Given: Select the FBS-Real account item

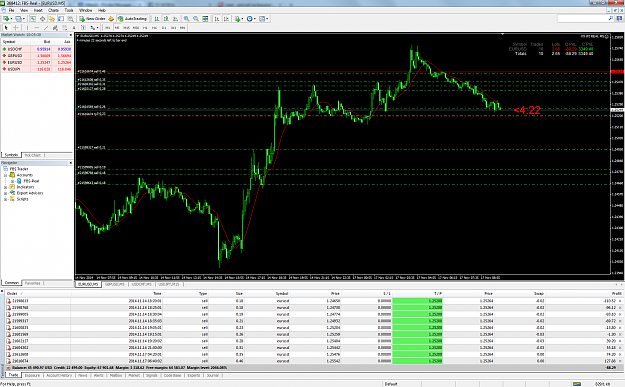Looking at the screenshot, I should (x=31, y=181).
